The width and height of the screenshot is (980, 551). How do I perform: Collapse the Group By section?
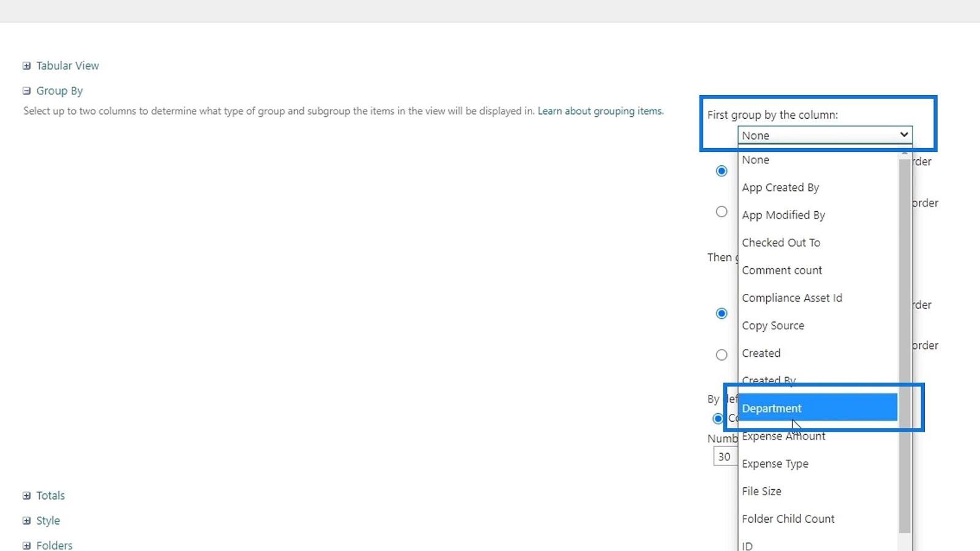coord(26,91)
